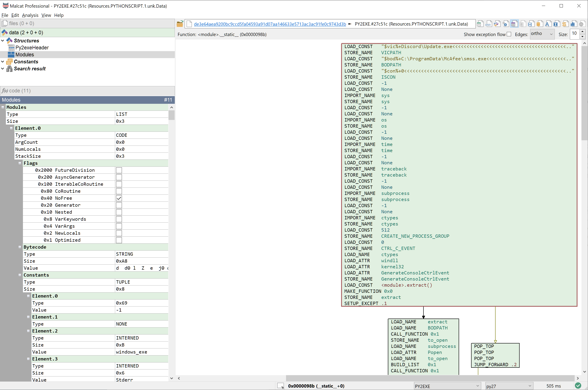This screenshot has width=588, height=390.
Task: Open the summary view icon
Action: pos(480,24)
